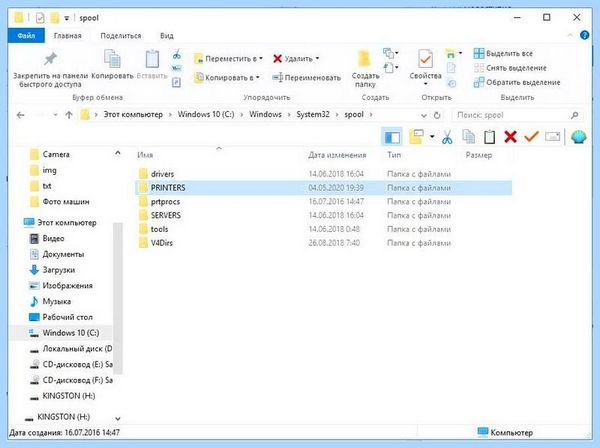Select the prtprocs folder
This screenshot has height=448, width=600.
click(x=165, y=202)
